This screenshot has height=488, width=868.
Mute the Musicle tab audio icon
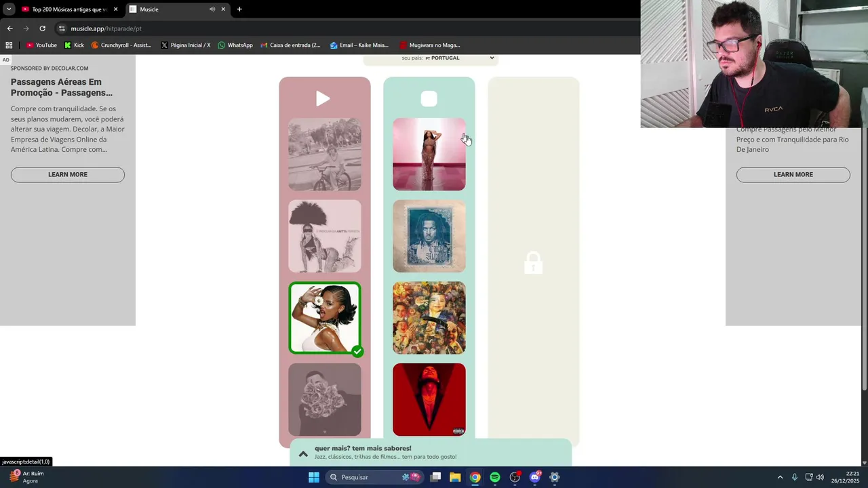pyautogui.click(x=212, y=9)
